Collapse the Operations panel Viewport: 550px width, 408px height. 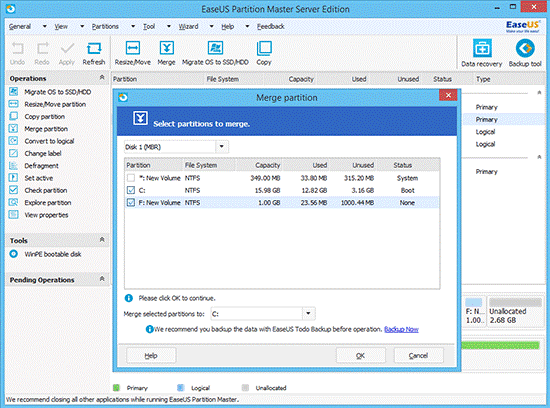click(x=102, y=77)
